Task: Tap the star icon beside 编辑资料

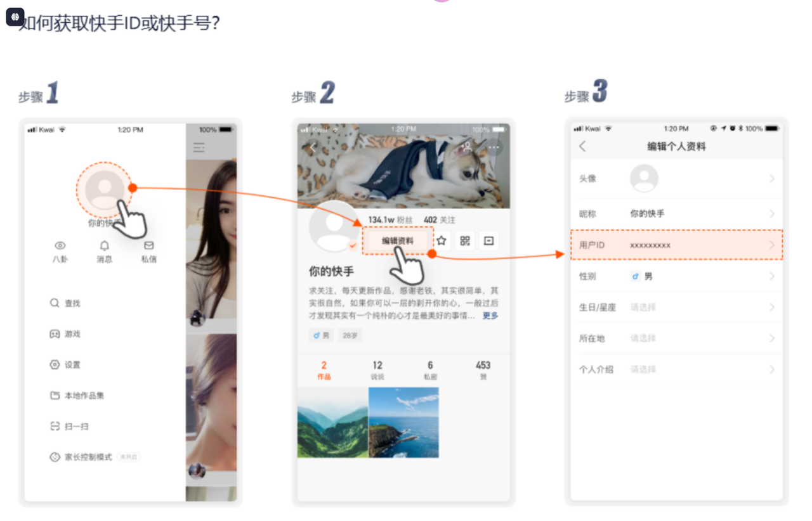Action: coord(442,241)
